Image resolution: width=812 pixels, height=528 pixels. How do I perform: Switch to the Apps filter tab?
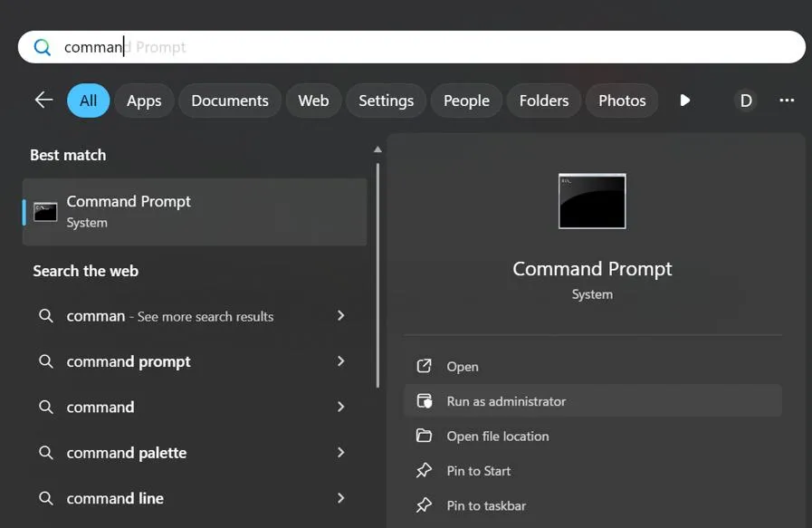tap(144, 101)
